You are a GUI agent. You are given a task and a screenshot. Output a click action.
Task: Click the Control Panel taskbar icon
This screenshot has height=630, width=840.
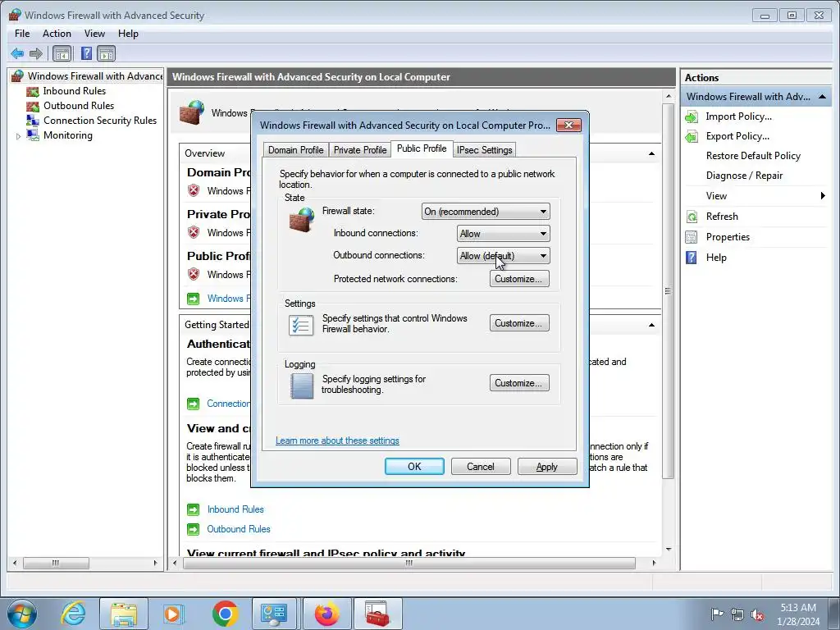click(274, 614)
